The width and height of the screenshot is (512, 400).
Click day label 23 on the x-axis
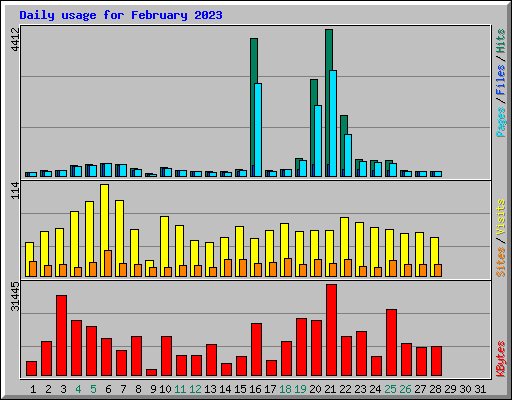coord(360,389)
